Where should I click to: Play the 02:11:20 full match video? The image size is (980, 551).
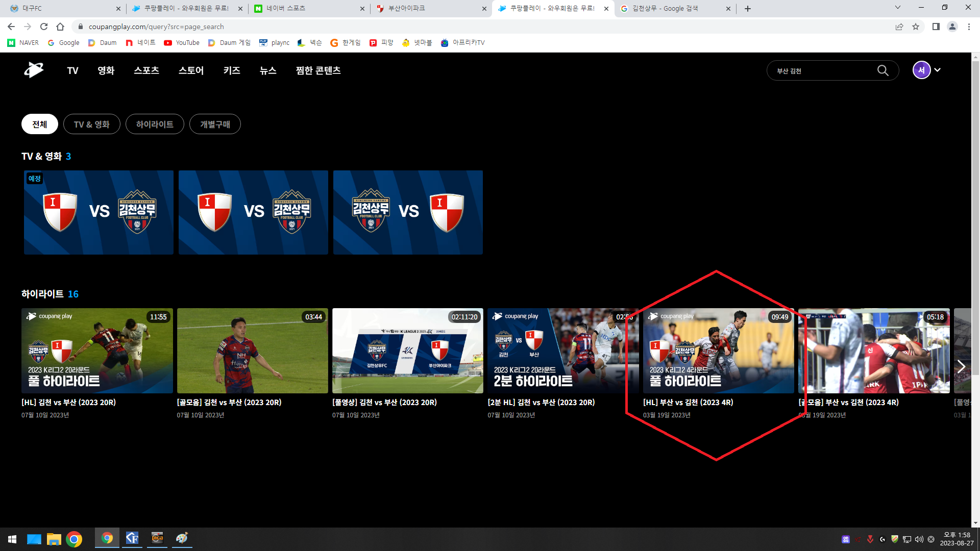(408, 350)
